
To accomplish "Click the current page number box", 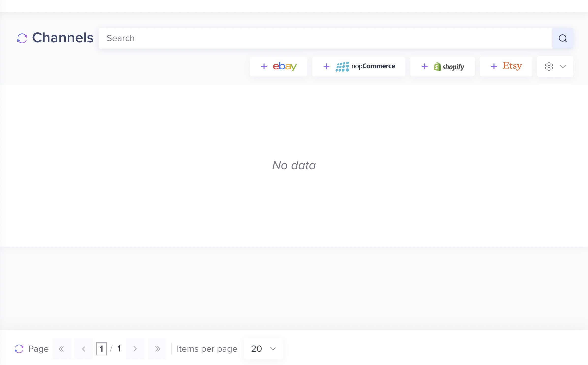I will tap(101, 349).
